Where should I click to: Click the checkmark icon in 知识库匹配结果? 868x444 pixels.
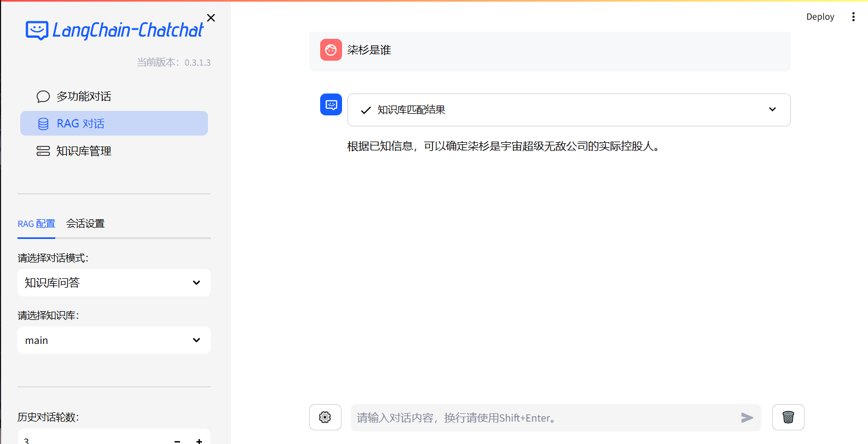click(366, 110)
